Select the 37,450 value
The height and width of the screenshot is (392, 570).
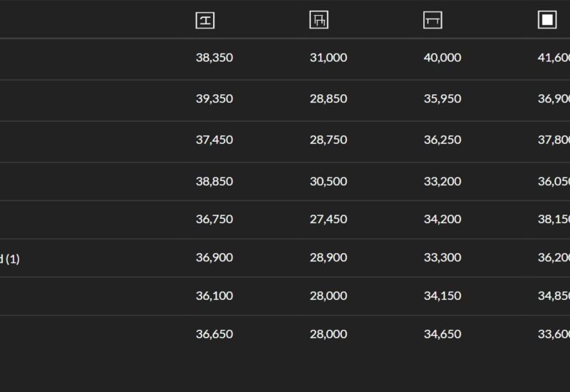[214, 140]
